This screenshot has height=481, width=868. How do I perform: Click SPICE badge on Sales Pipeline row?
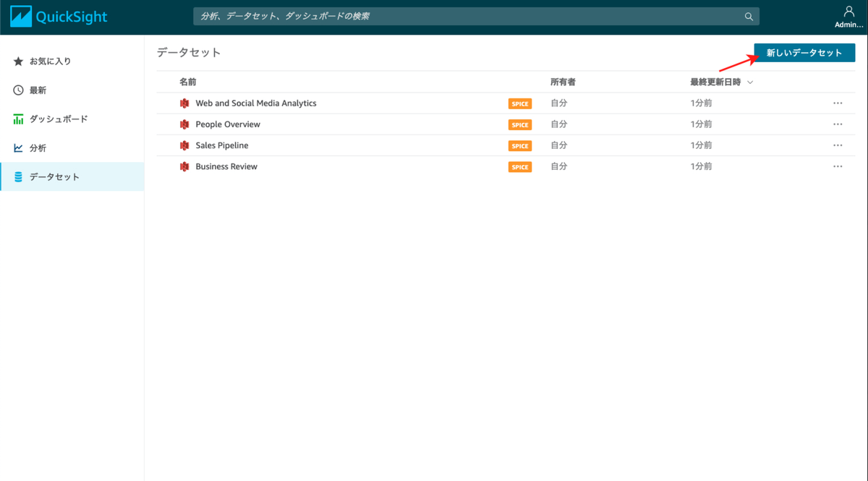pos(520,146)
